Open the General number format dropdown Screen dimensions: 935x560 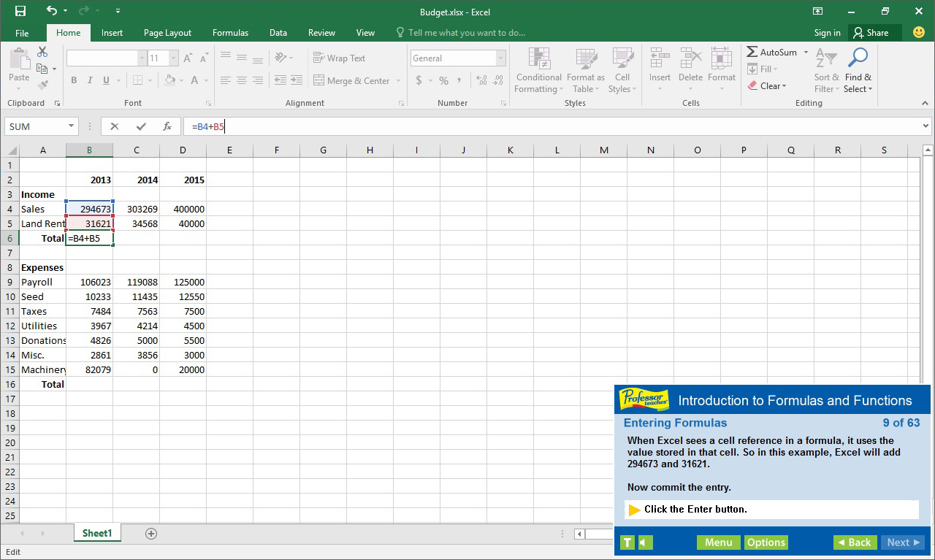pos(500,58)
